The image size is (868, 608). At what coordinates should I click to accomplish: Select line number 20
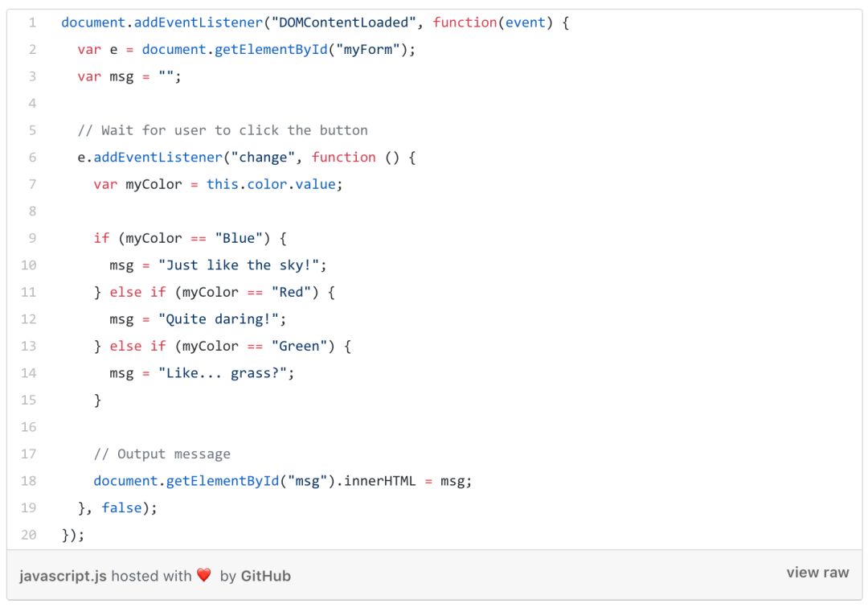[x=28, y=535]
